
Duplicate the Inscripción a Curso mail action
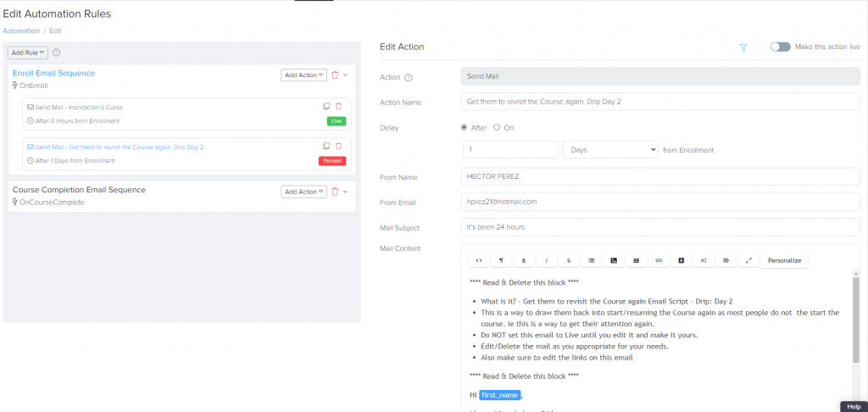pos(326,107)
